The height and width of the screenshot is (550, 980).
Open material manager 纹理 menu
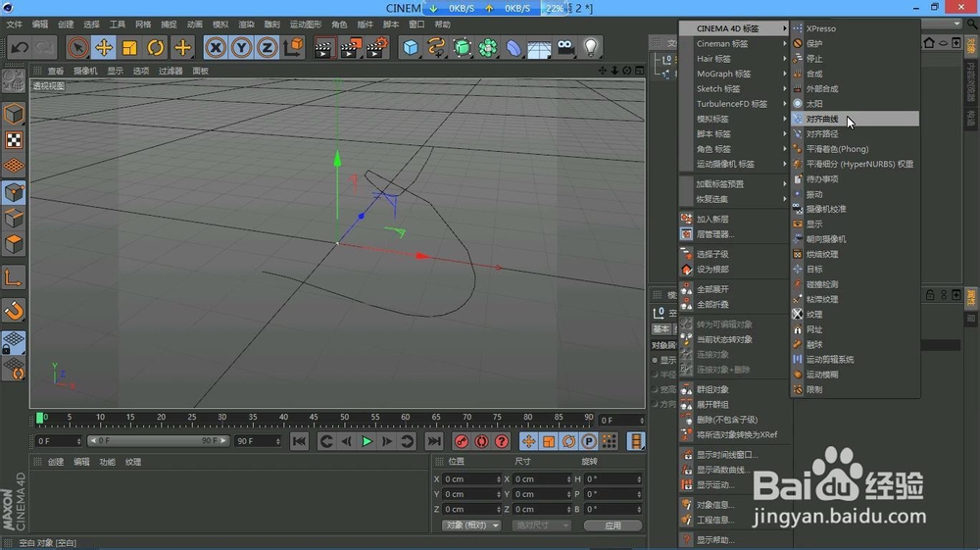click(x=133, y=462)
